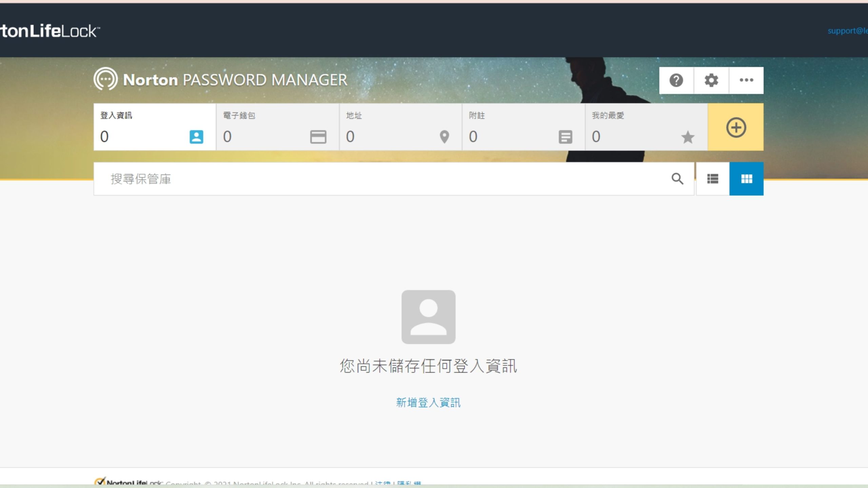This screenshot has width=868, height=488.
Task: Click the NortonLifeLock logo in the header
Action: [x=50, y=31]
